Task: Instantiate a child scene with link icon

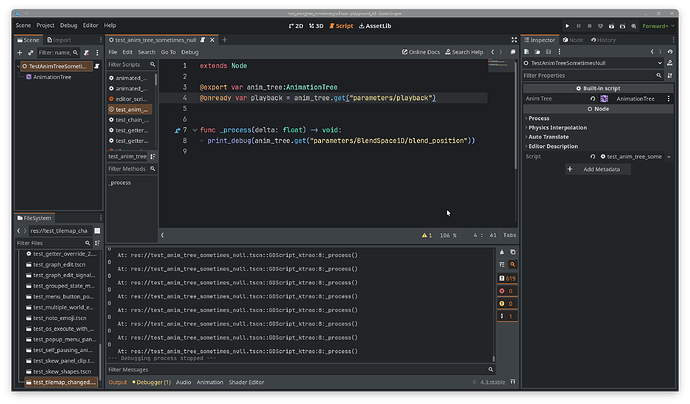Action: tap(30, 52)
